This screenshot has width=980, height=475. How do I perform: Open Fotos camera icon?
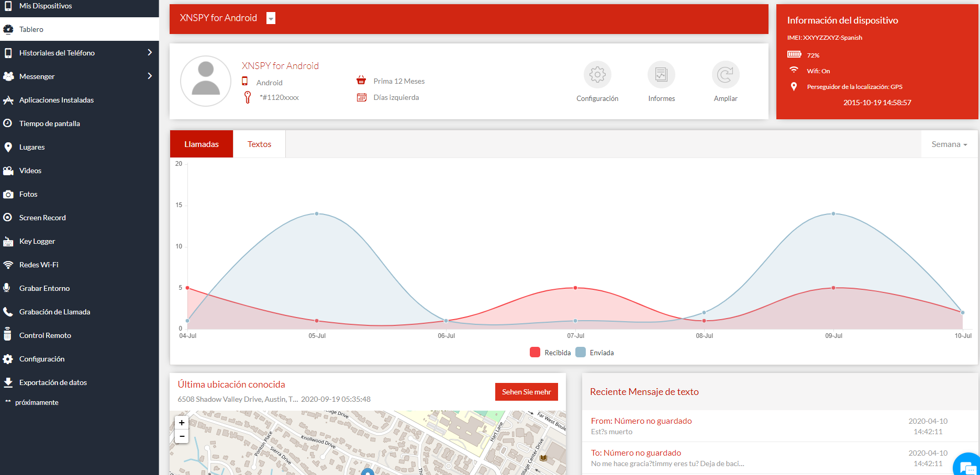click(8, 194)
